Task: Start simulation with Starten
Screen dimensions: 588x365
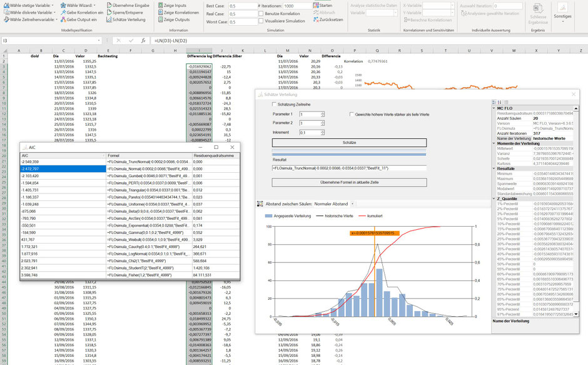Action: 325,5
